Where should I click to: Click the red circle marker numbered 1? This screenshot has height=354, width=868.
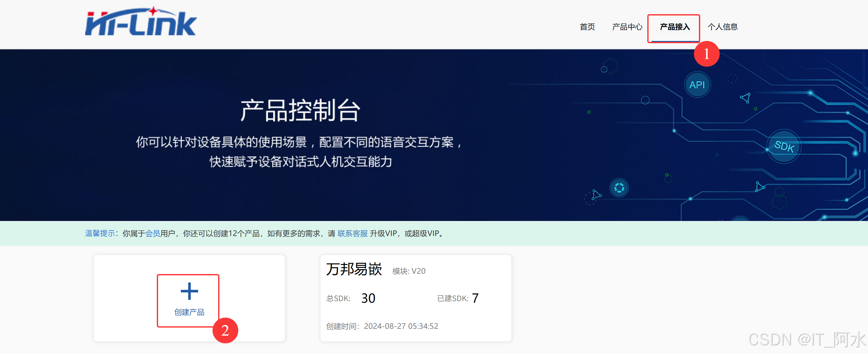click(706, 54)
